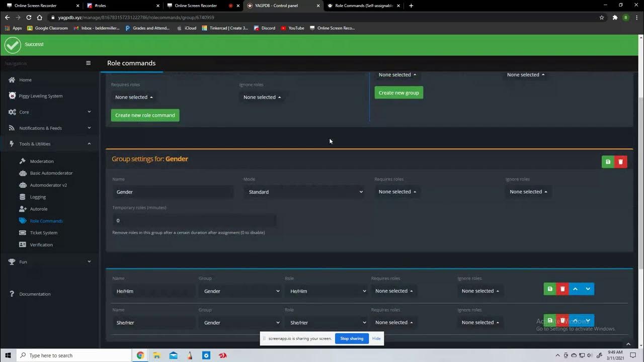Open the Home sidebar item
The height and width of the screenshot is (362, 644).
25,80
